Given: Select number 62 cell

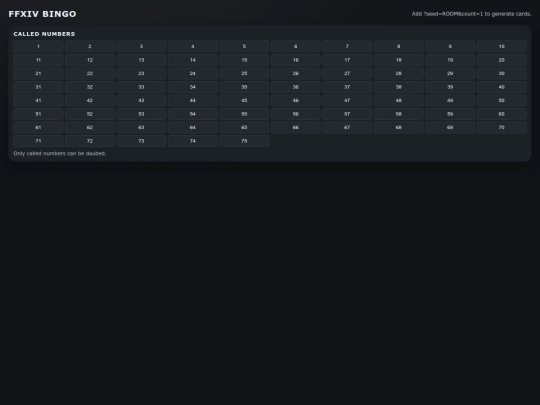Looking at the screenshot, I should tap(90, 127).
